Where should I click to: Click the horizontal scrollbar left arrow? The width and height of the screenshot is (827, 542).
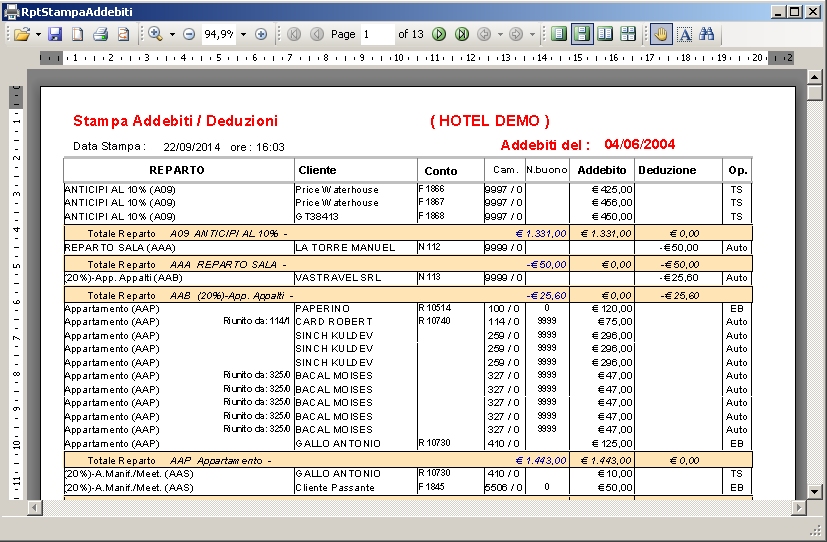pyautogui.click(x=34, y=507)
